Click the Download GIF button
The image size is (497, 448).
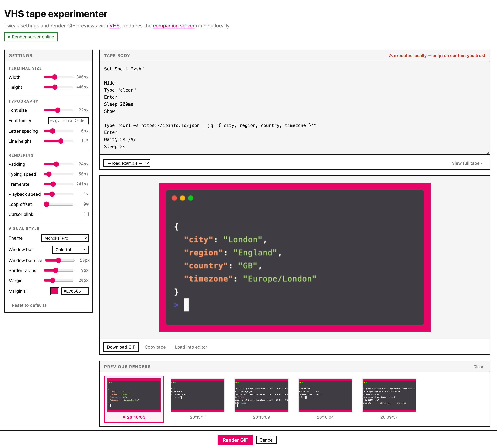pyautogui.click(x=121, y=347)
